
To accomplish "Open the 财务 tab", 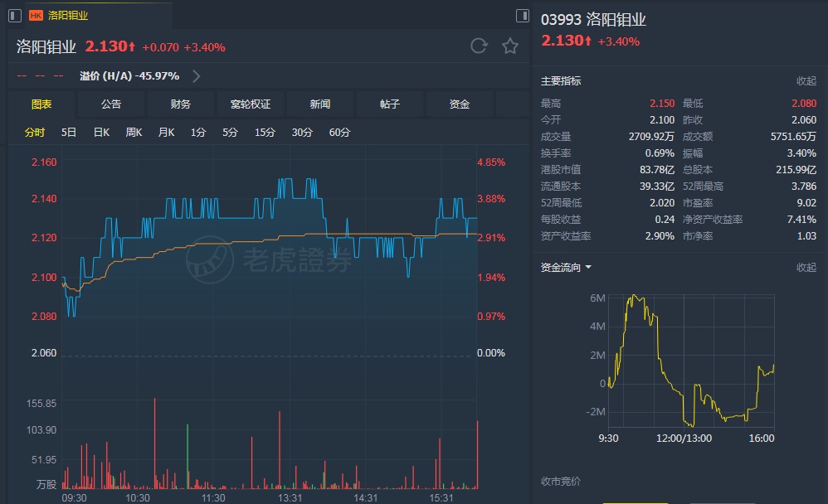I will pyautogui.click(x=181, y=104).
